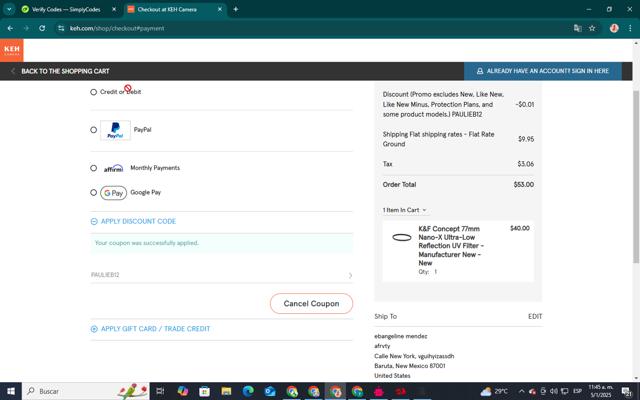Click the PAULIEB12 coupon code field
Image resolution: width=640 pixels, height=400 pixels.
point(222,275)
